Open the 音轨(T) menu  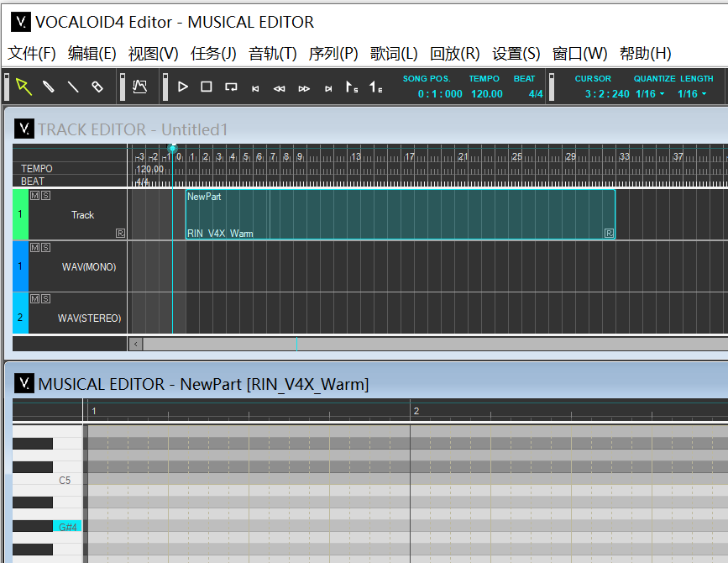pos(273,54)
